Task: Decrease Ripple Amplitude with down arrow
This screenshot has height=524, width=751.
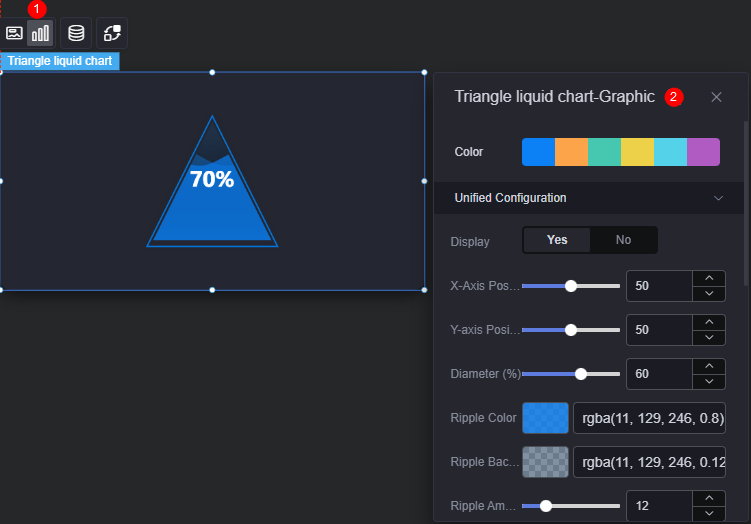Action: click(x=709, y=513)
